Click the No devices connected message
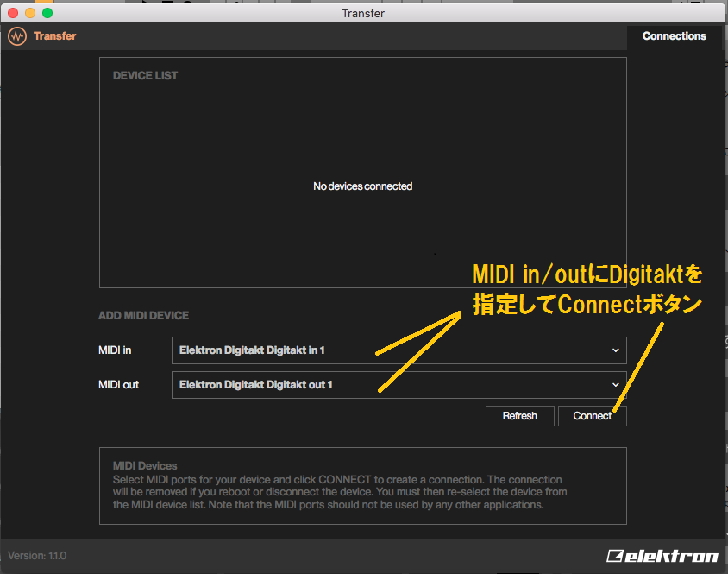This screenshot has height=574, width=728. (x=362, y=186)
